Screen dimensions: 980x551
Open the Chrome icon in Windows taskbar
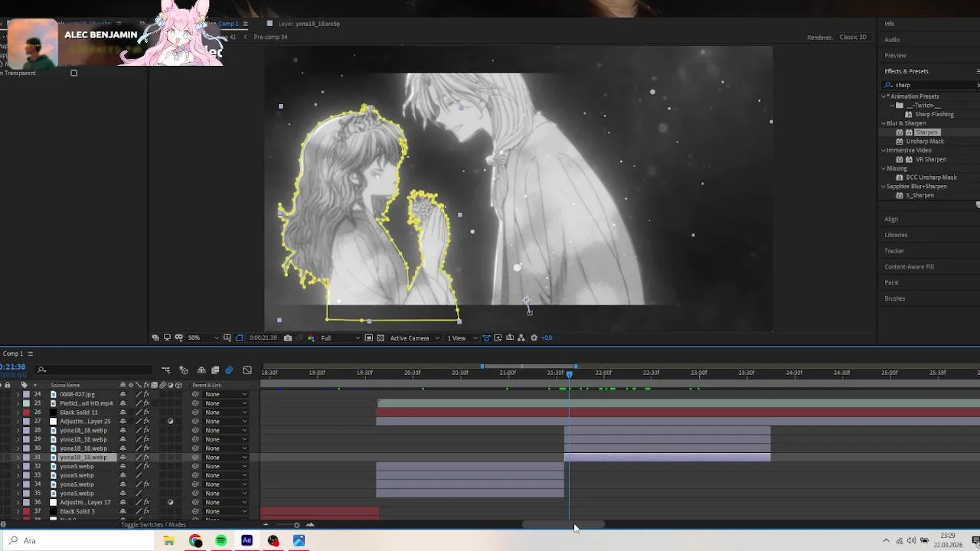pyautogui.click(x=195, y=541)
